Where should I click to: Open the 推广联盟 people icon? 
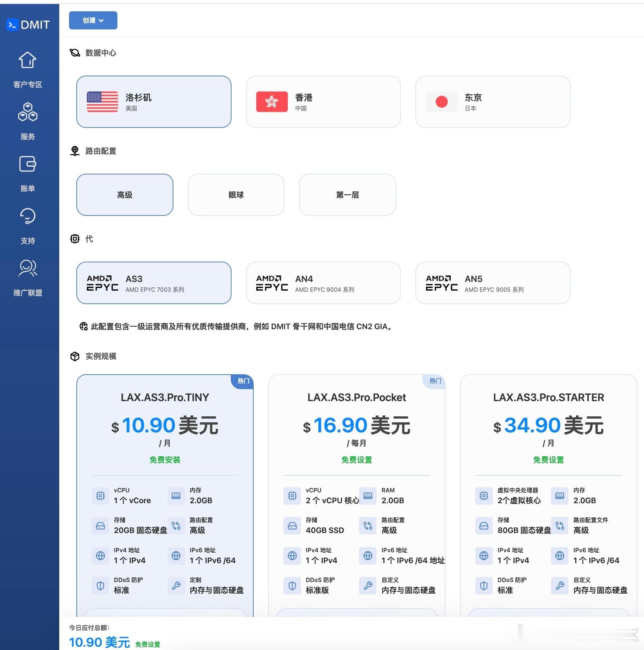(28, 268)
